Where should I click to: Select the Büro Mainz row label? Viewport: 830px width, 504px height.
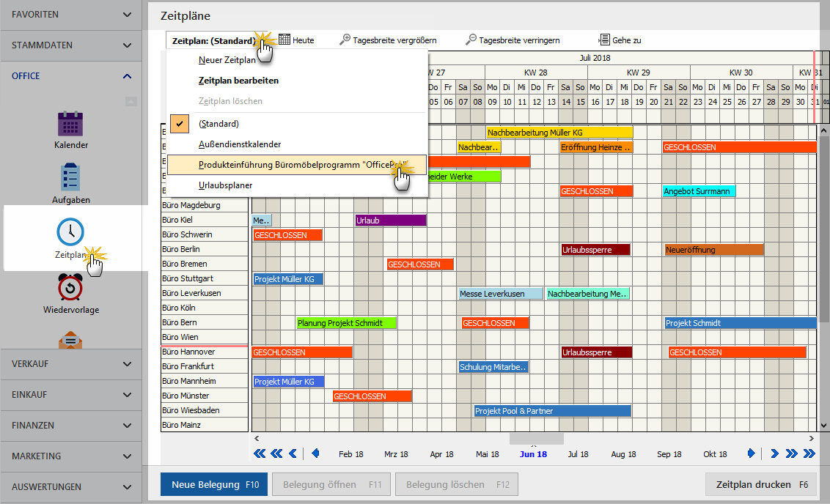205,425
